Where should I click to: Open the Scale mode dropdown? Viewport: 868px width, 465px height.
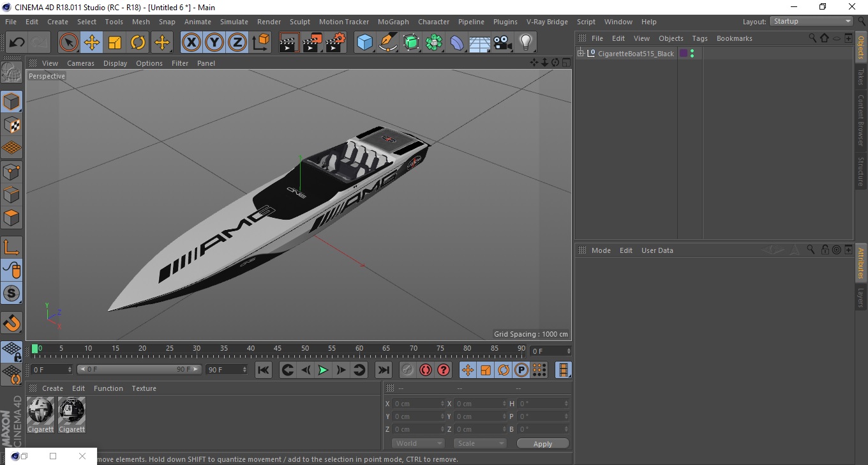click(480, 443)
